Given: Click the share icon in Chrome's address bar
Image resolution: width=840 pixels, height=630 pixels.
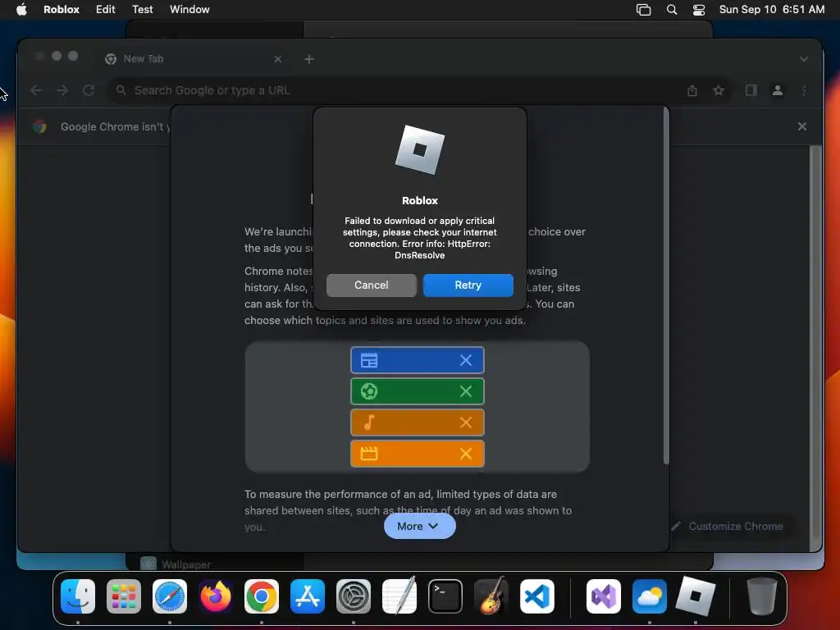Looking at the screenshot, I should pos(692,90).
